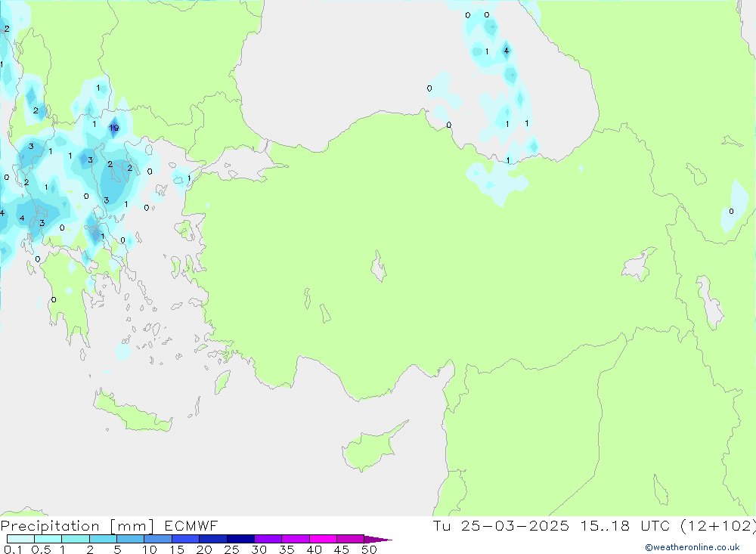756x554 pixels.
Task: Click the '45' legend scale label
Action: coord(342,549)
